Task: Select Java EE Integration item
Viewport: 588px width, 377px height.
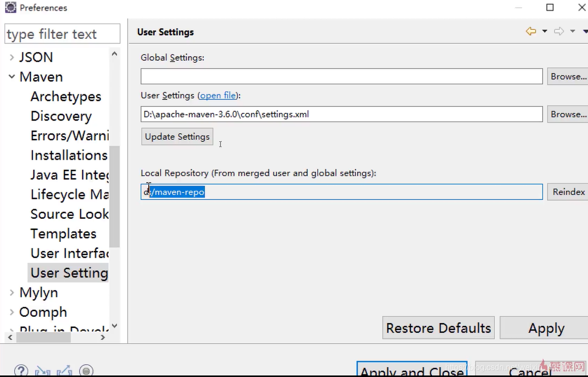Action: coord(69,175)
